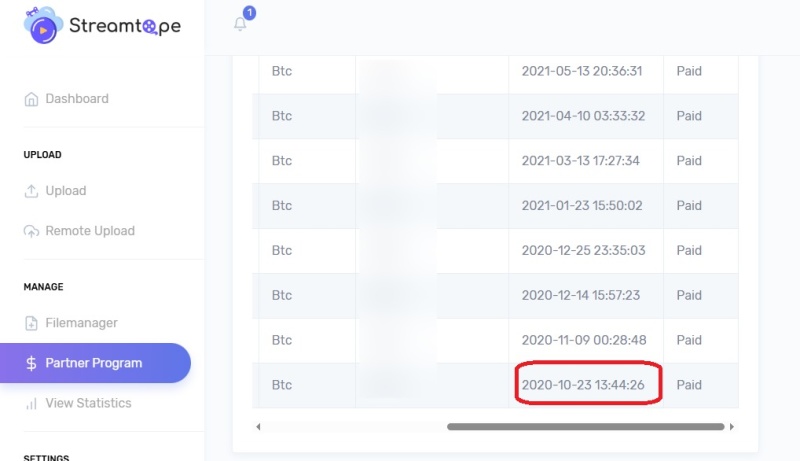Click the right scroll arrow of table
800x461 pixels.
coord(731,427)
